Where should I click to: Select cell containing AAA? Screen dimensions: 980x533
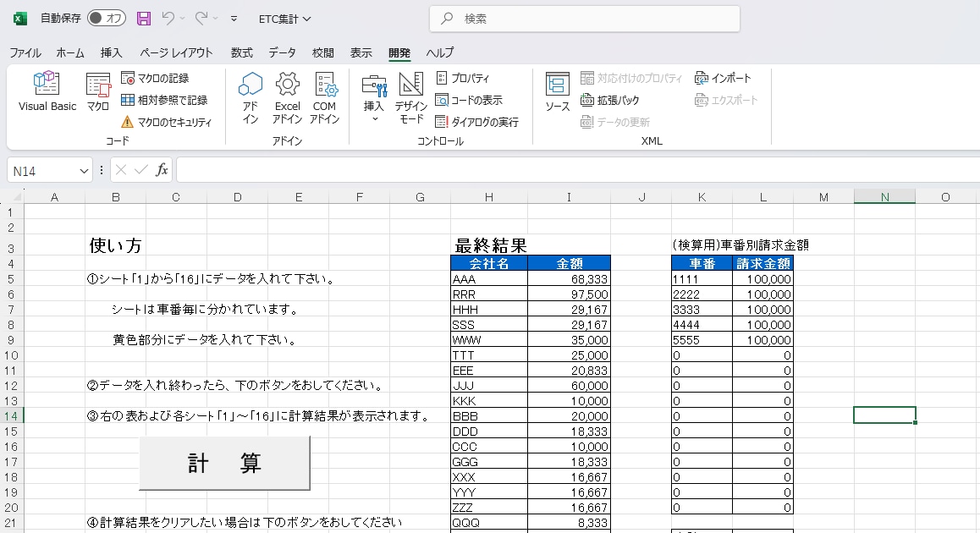coord(489,278)
